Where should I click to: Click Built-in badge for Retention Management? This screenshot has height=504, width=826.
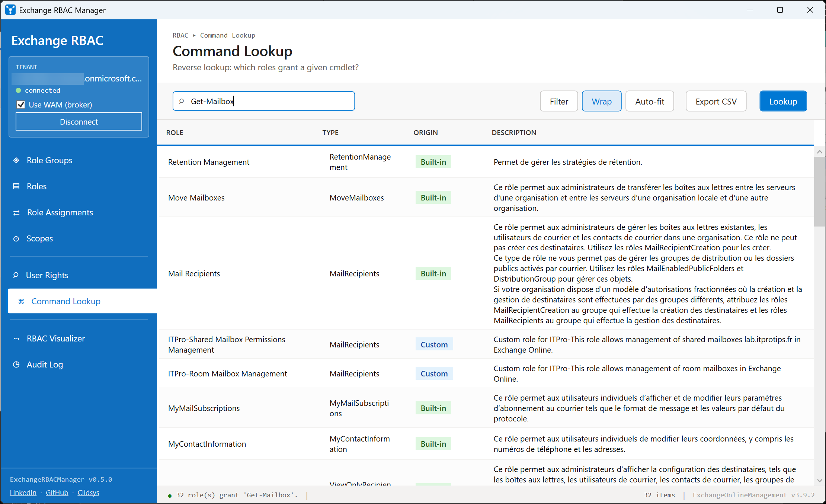(x=433, y=162)
